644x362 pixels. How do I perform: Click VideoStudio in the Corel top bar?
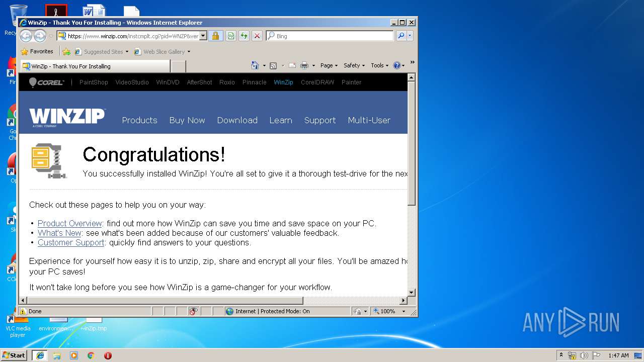(132, 82)
